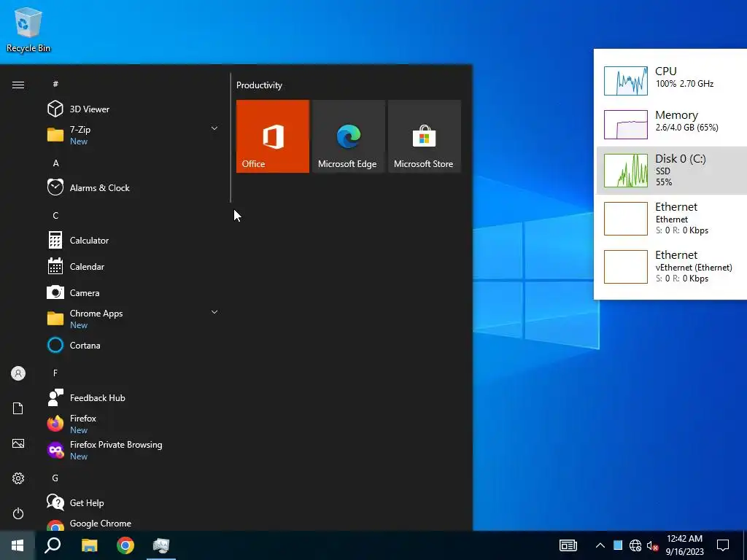
Task: Expand the Start menu hamburger
Action: [18, 85]
